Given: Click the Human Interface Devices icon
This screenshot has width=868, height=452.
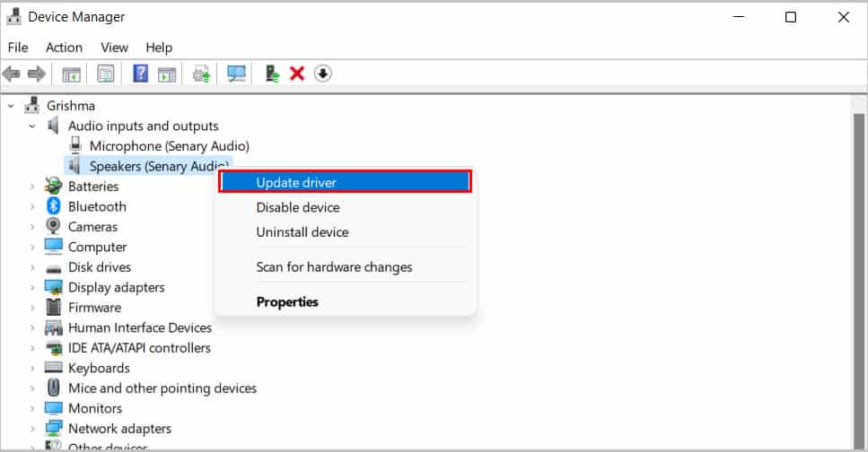Looking at the screenshot, I should (54, 327).
